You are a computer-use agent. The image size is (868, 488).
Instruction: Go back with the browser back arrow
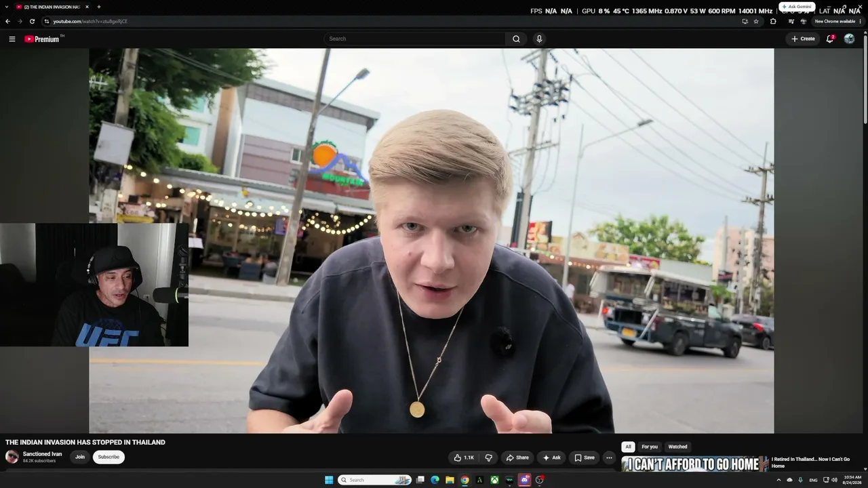click(x=7, y=21)
